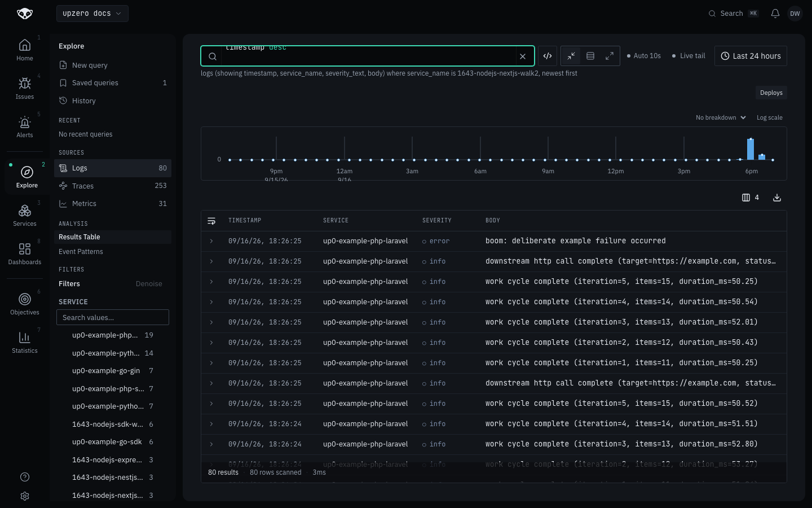
Task: Toggle Live tail mode
Action: (688, 56)
